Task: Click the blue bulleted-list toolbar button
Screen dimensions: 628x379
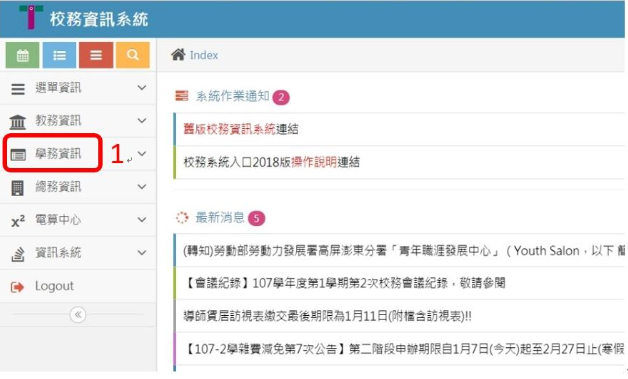Action: [59, 55]
